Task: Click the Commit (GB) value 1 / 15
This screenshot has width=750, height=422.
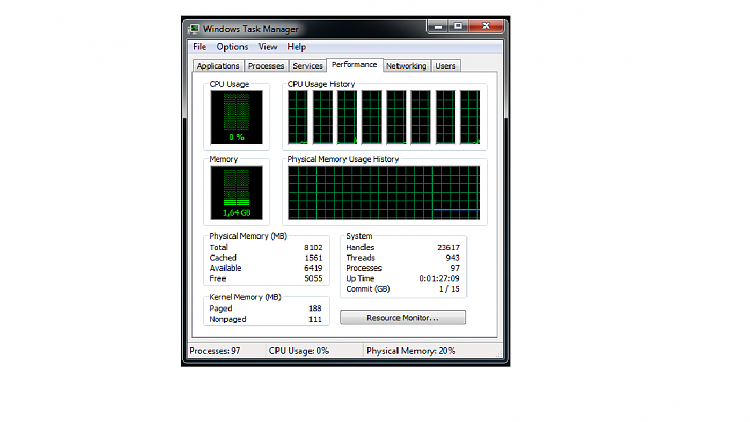Action: tap(449, 289)
